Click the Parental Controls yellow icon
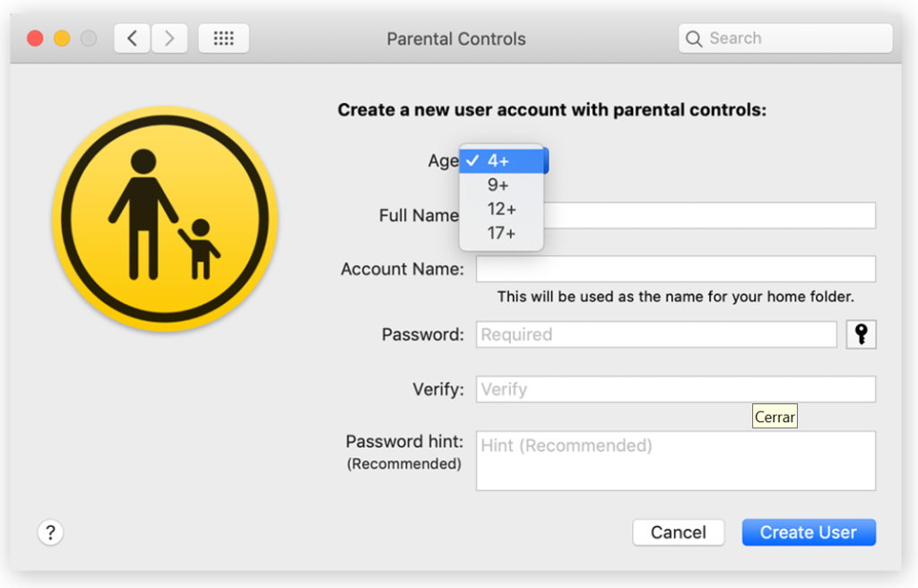The width and height of the screenshot is (918, 588). 164,219
